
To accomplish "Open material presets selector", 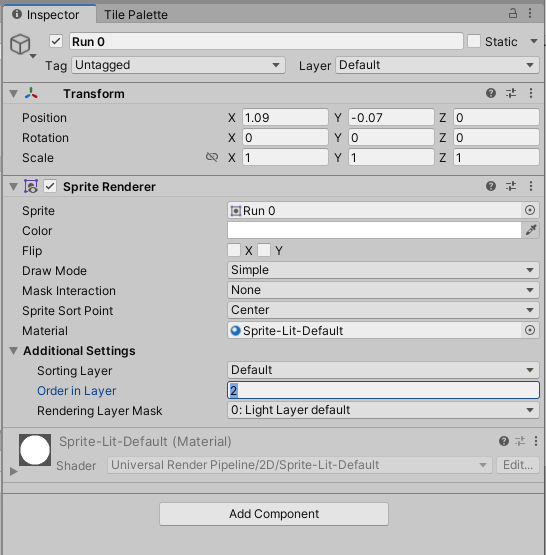I will [x=520, y=441].
